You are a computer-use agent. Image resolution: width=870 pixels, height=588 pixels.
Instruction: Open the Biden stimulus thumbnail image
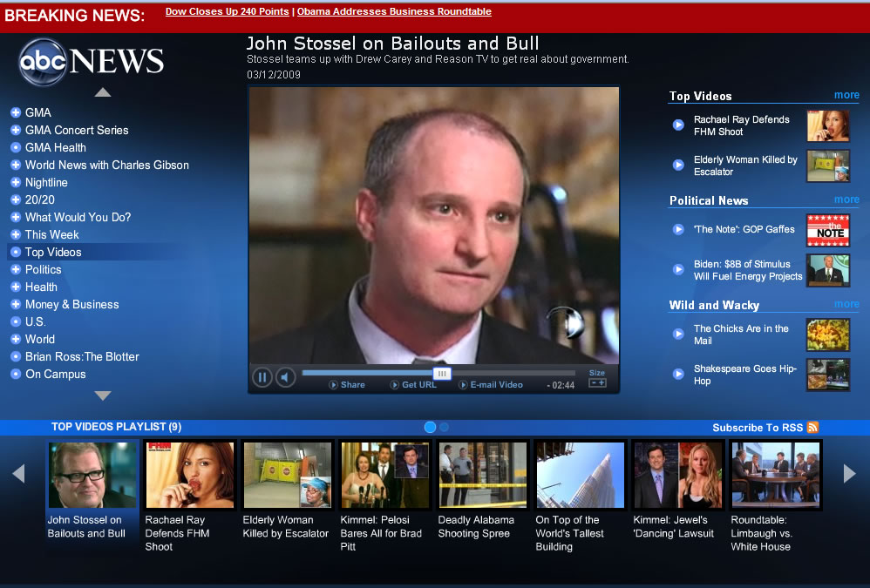[x=828, y=270]
